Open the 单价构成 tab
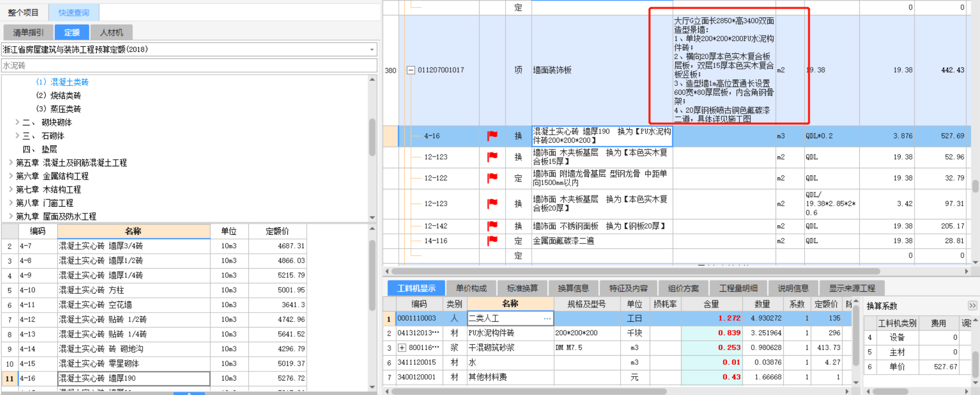This screenshot has height=395, width=980. pos(471,288)
